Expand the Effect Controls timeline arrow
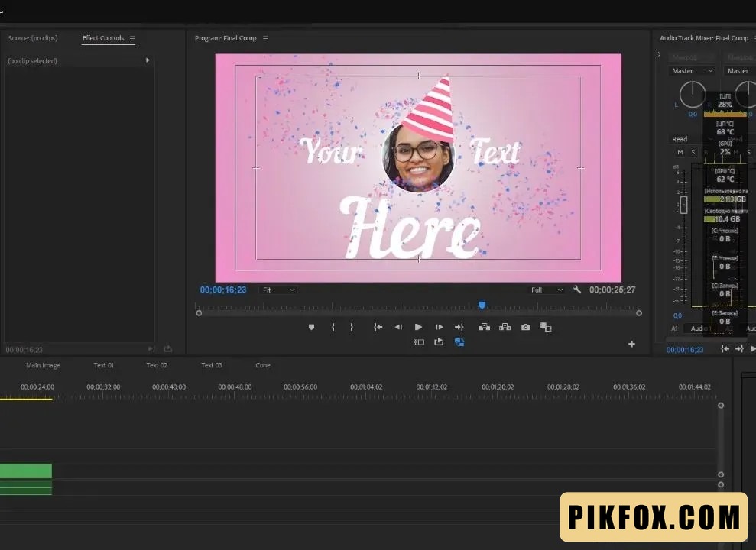This screenshot has height=550, width=756. point(148,60)
